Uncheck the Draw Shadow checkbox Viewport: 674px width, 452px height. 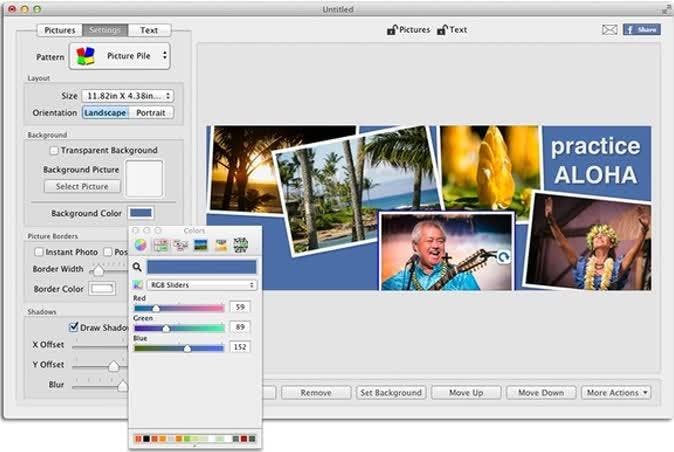coord(74,327)
